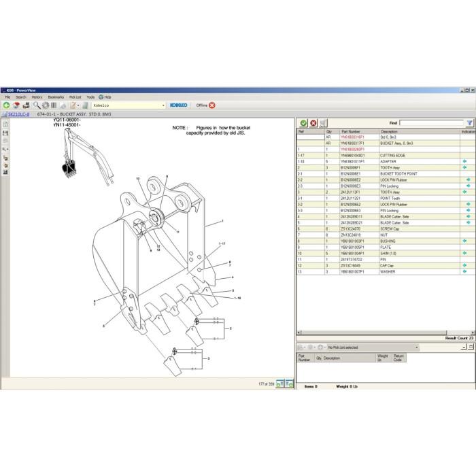Click the save disk icon in diagram sidebar
The image size is (476, 476).
(5, 133)
